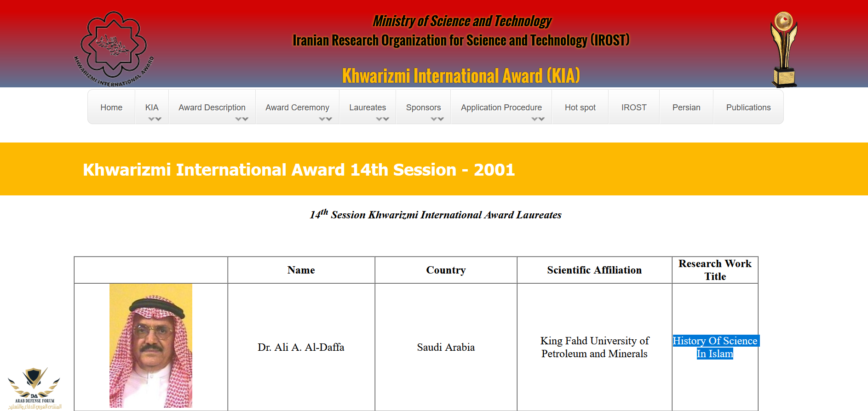Click the golden trophy image in header

784,49
